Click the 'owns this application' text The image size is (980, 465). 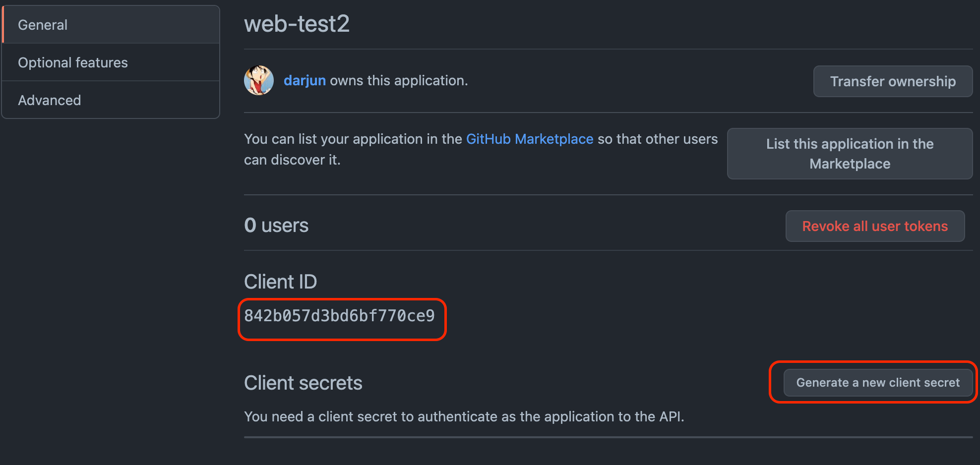399,80
